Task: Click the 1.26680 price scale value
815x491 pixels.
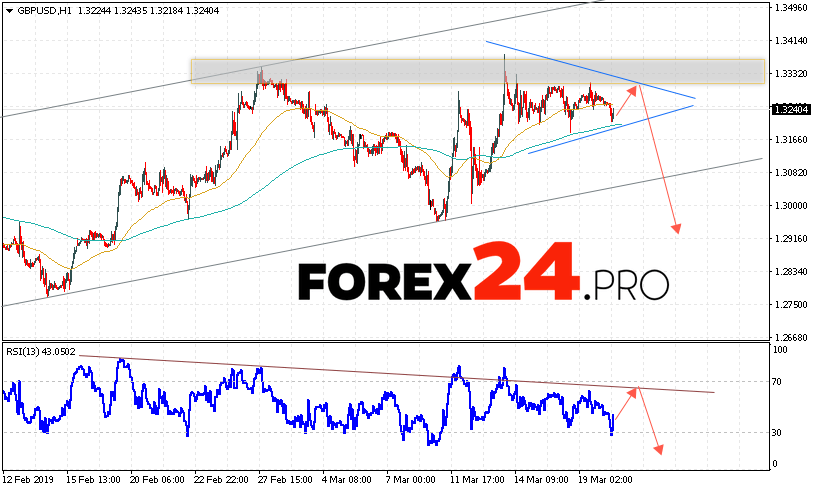Action: pos(791,338)
